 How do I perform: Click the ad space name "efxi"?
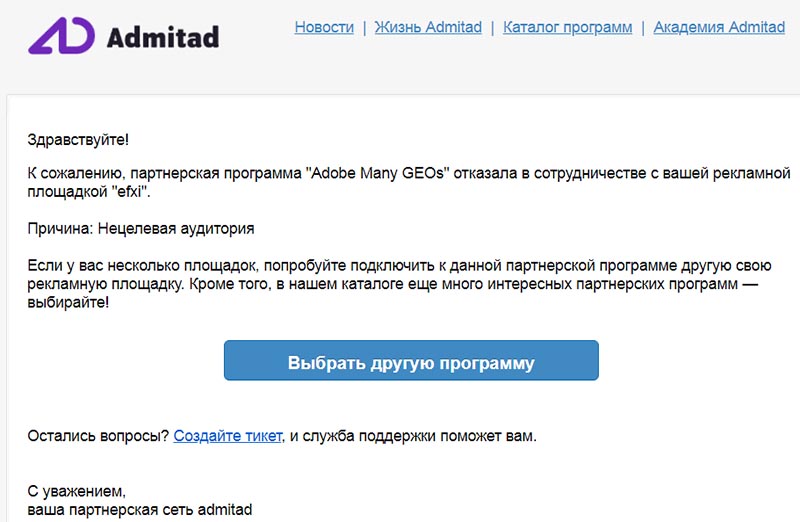pyautogui.click(x=131, y=192)
